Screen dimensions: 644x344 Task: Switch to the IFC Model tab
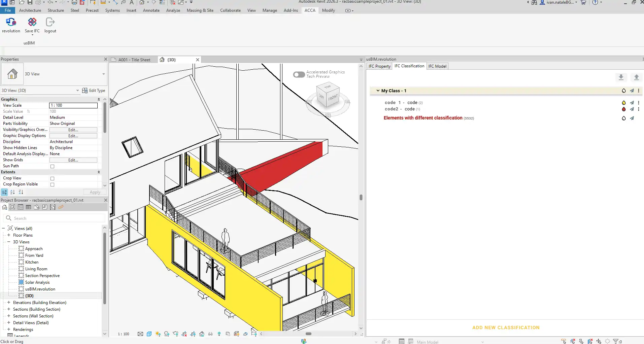coord(437,66)
